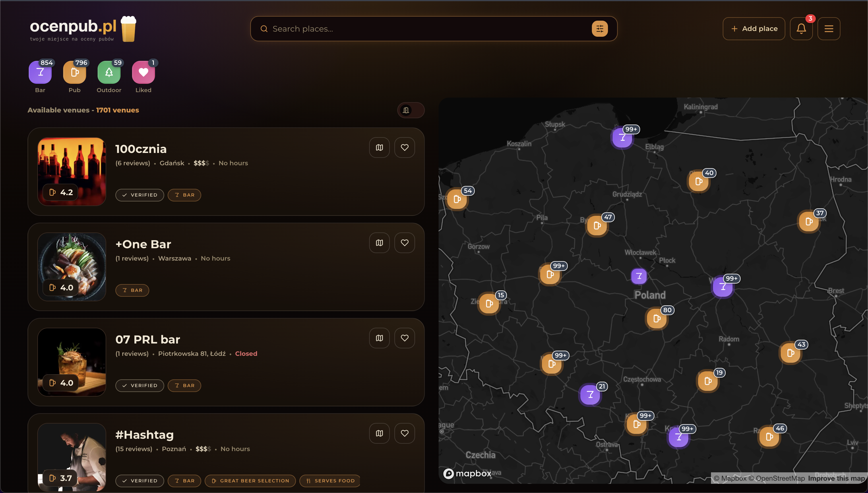Select the single bar marker near Płock
Screen dimensions: 868x493
coord(639,276)
